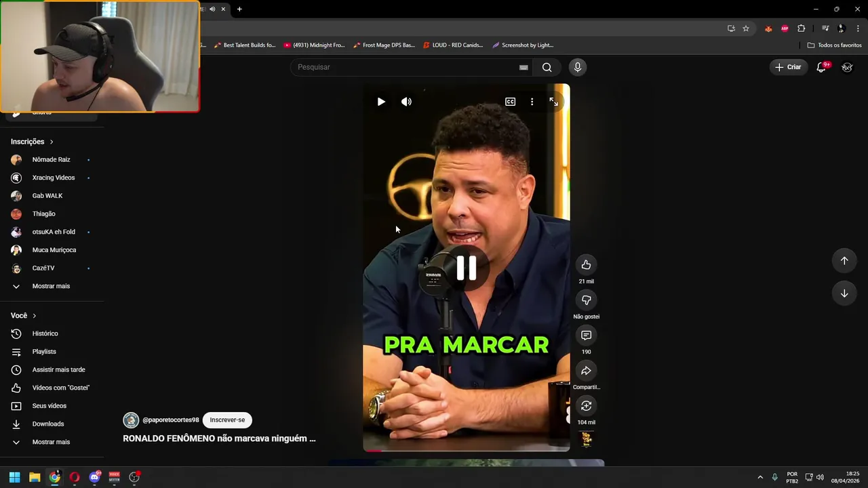The image size is (868, 488).
Task: Open the Windows Start menu
Action: coord(14,477)
